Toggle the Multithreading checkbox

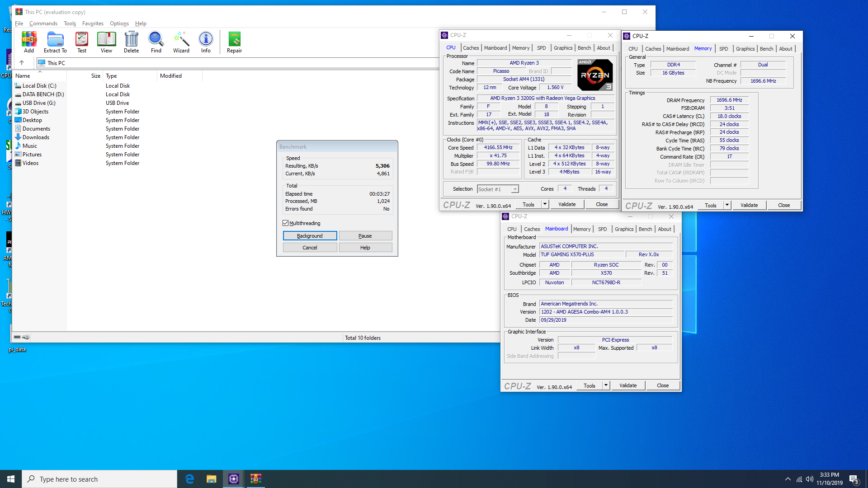[x=286, y=223]
